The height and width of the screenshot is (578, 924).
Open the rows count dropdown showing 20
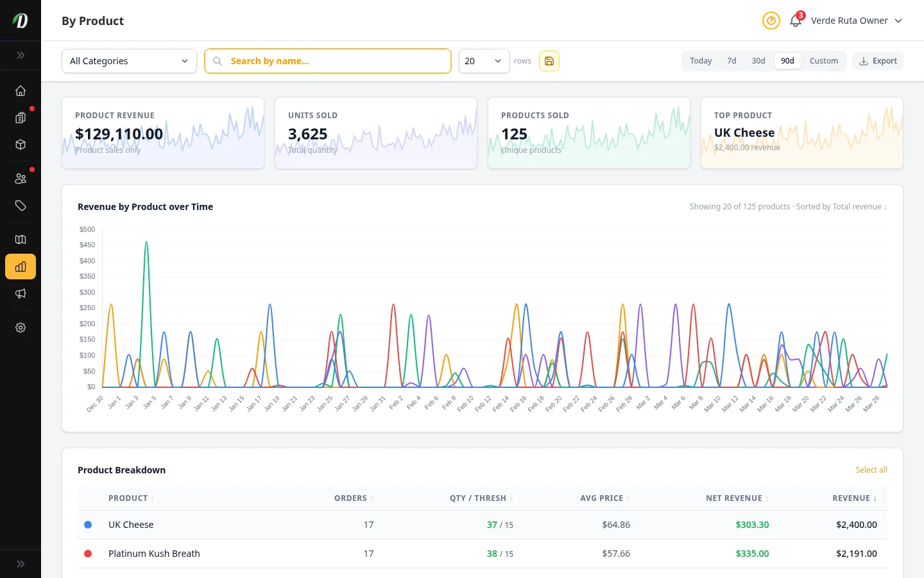pos(484,60)
